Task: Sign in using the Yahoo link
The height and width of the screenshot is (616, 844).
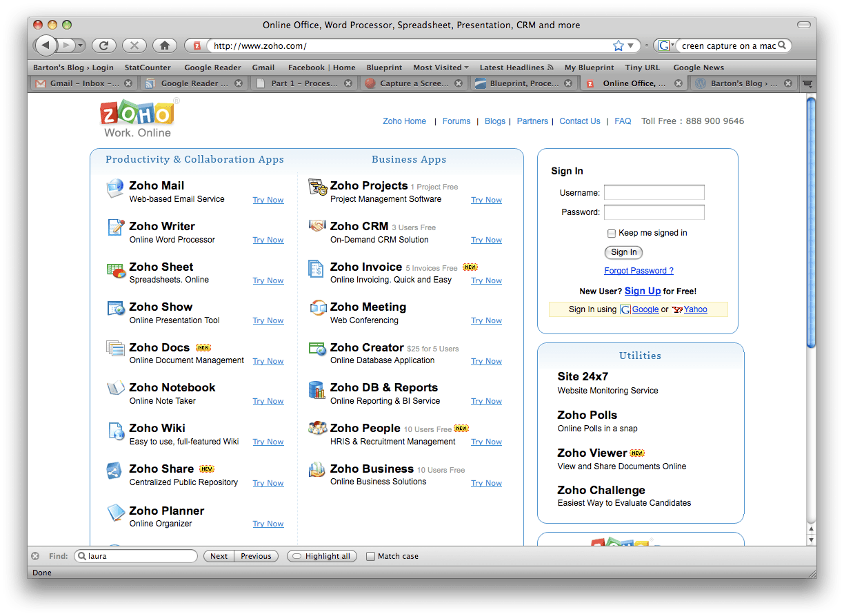Action: click(x=695, y=309)
